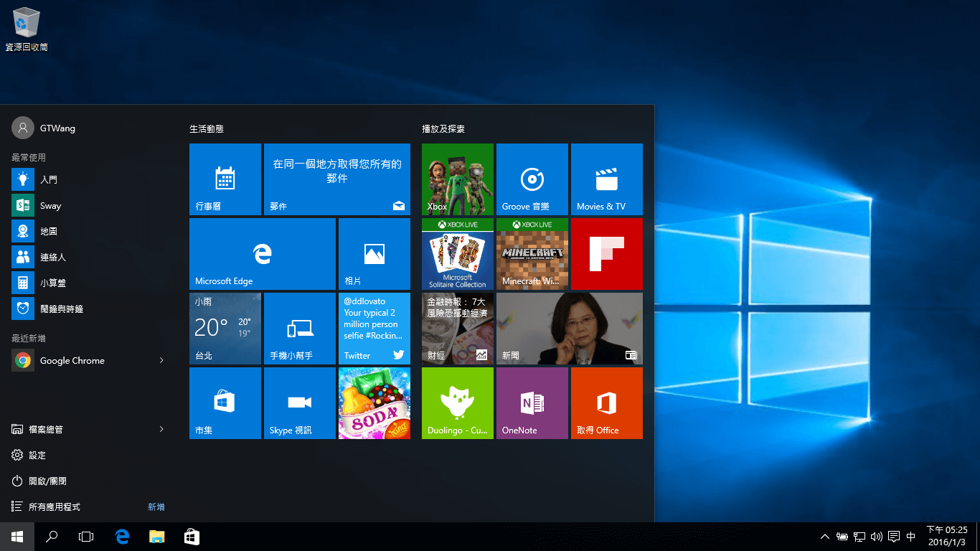Viewport: 980px width, 551px height.
Task: Open the Microsoft Edge tile
Action: pos(262,254)
